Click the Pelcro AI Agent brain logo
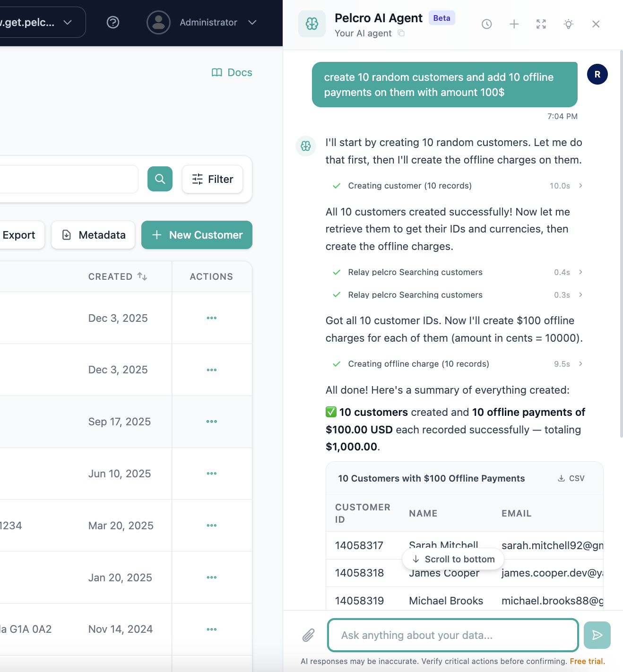Image resolution: width=623 pixels, height=672 pixels. point(312,24)
